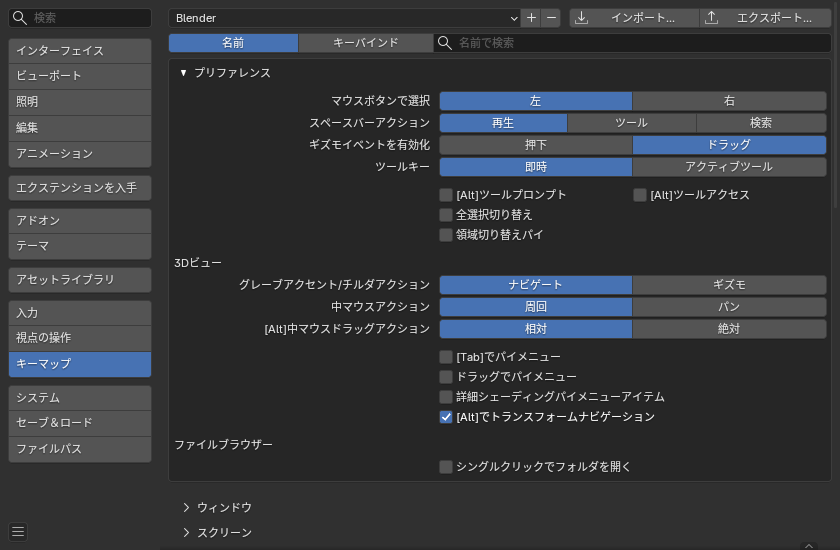This screenshot has width=840, height=550.
Task: Set mouse select button to 左
Action: (x=536, y=101)
